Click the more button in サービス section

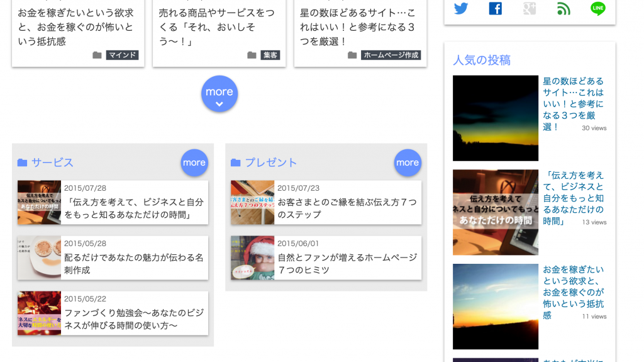coord(194,162)
